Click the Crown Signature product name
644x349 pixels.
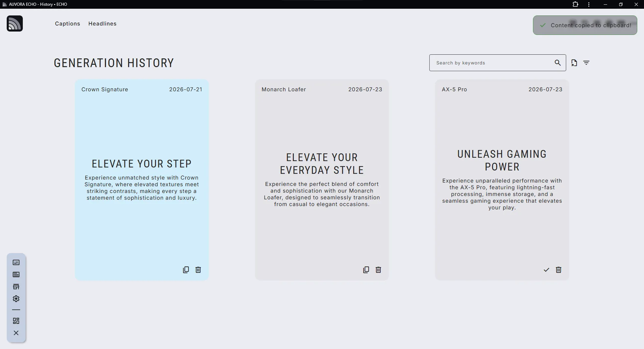pos(105,89)
